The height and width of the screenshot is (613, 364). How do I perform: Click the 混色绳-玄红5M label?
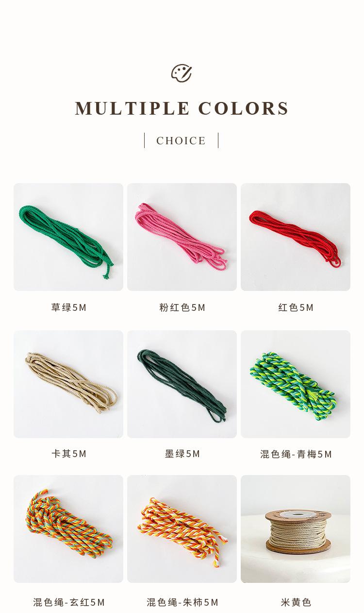68,602
